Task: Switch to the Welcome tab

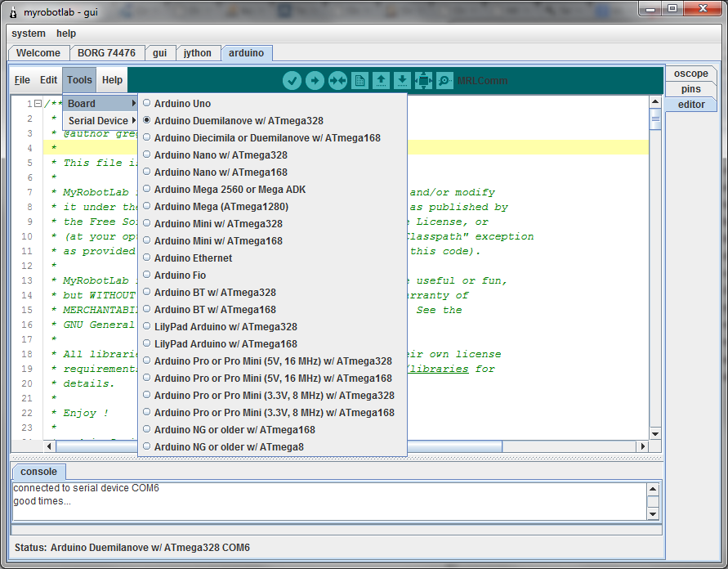Action: click(x=38, y=53)
